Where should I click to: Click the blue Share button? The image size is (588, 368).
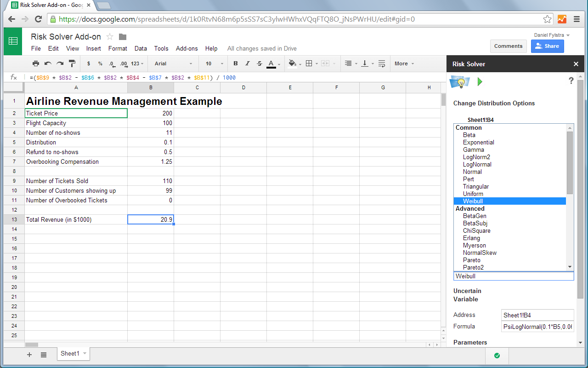point(547,46)
